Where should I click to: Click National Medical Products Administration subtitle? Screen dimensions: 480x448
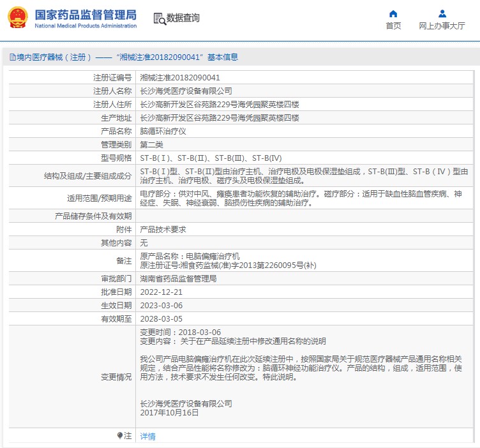(x=86, y=26)
